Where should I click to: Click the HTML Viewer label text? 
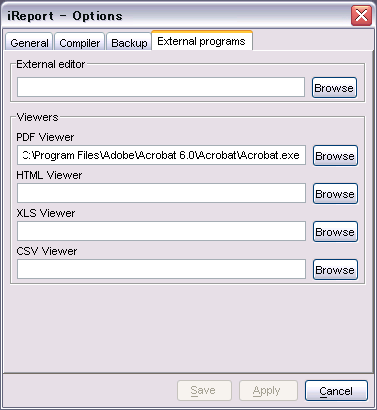[49, 175]
